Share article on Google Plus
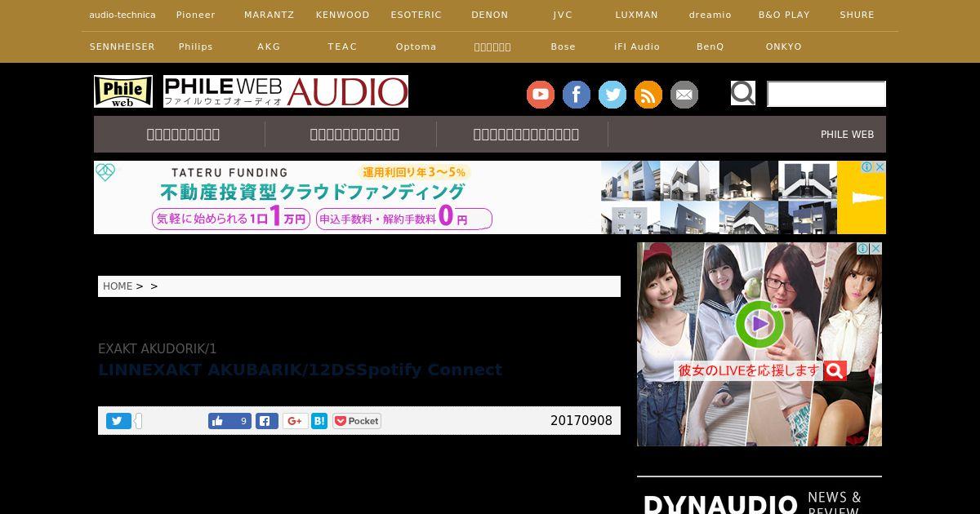The image size is (980, 514). [295, 421]
